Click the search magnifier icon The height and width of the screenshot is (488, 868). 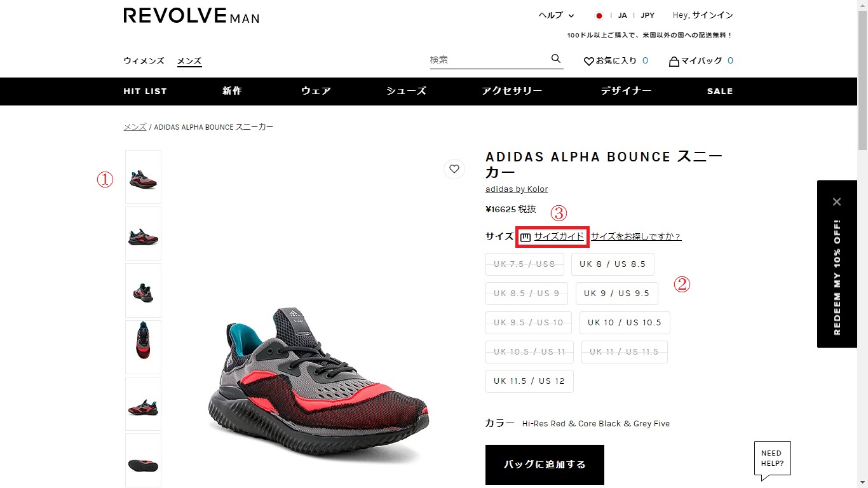click(x=556, y=59)
